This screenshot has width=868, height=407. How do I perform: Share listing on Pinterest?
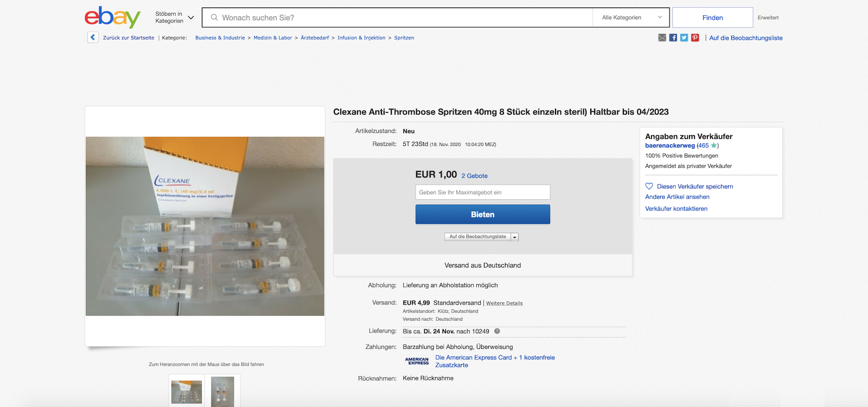coord(695,37)
